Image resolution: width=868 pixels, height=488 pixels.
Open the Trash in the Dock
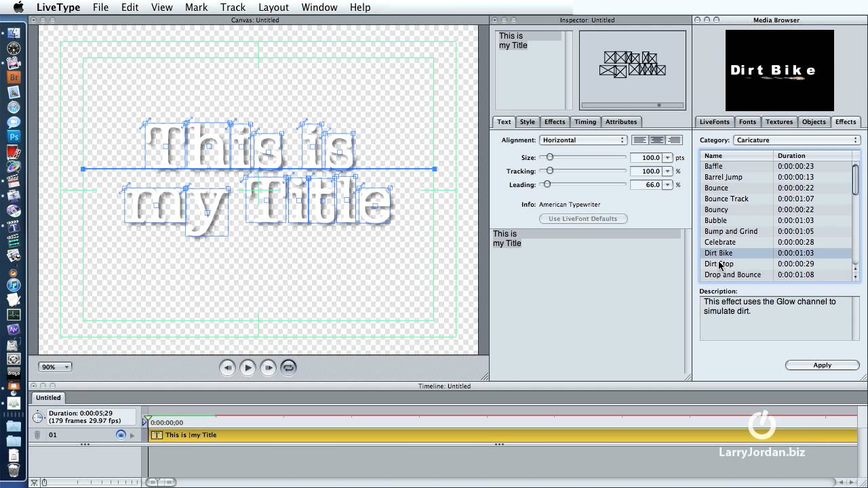(14, 469)
